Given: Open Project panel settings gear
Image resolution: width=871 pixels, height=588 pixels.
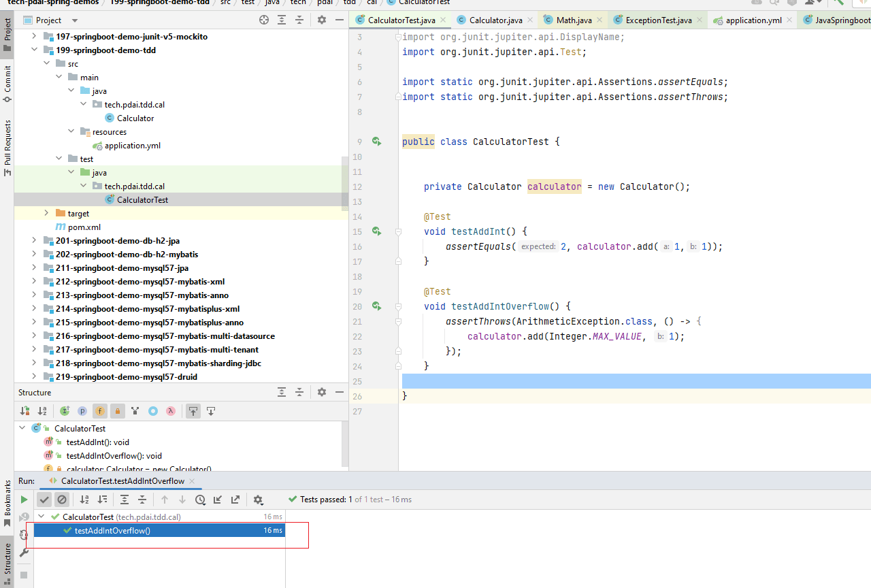Looking at the screenshot, I should pos(322,20).
